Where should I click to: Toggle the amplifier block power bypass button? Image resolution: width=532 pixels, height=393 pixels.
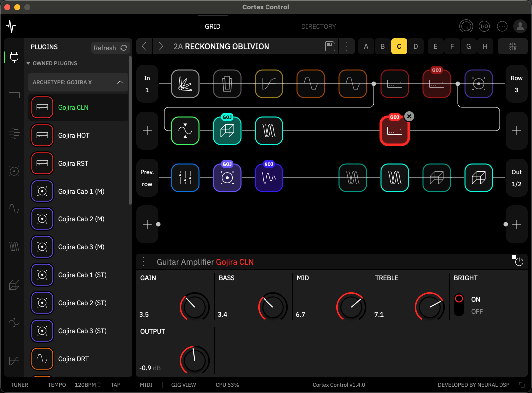[519, 262]
